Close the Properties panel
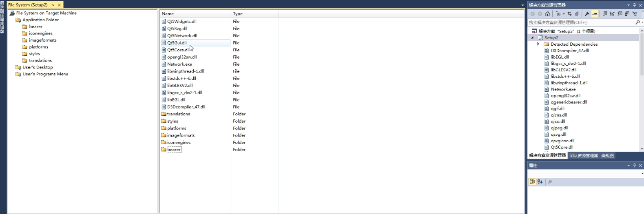 [640, 165]
